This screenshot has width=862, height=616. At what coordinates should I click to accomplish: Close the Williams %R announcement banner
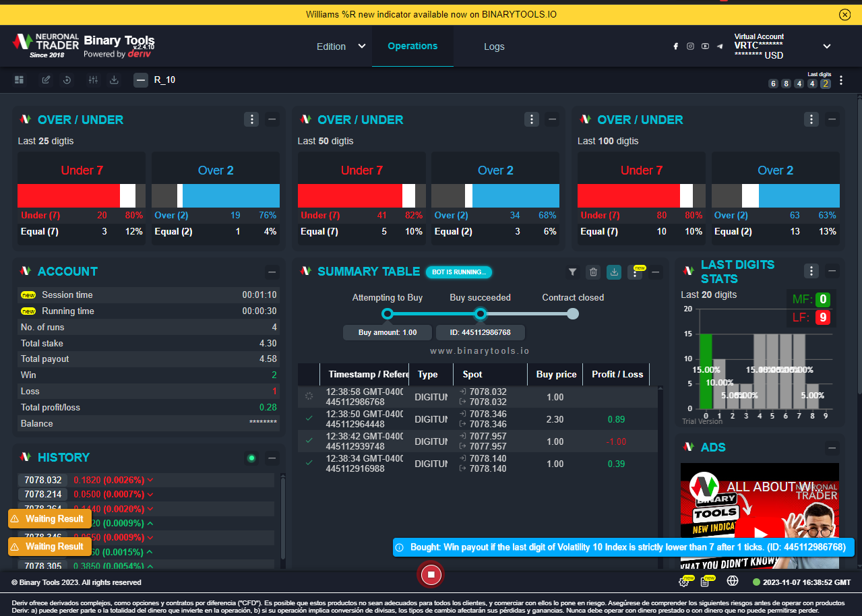coord(844,14)
